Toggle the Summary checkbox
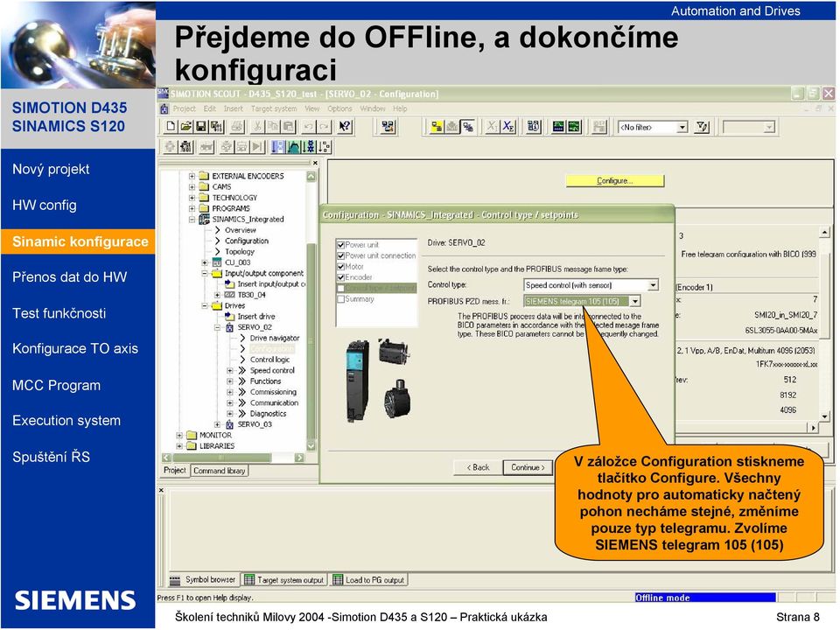Screen dimensions: 840x630 click(x=340, y=299)
